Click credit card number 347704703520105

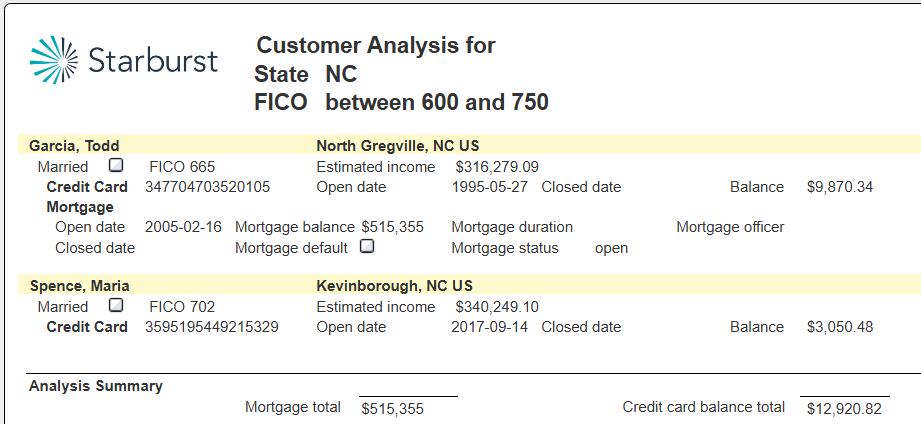[207, 187]
